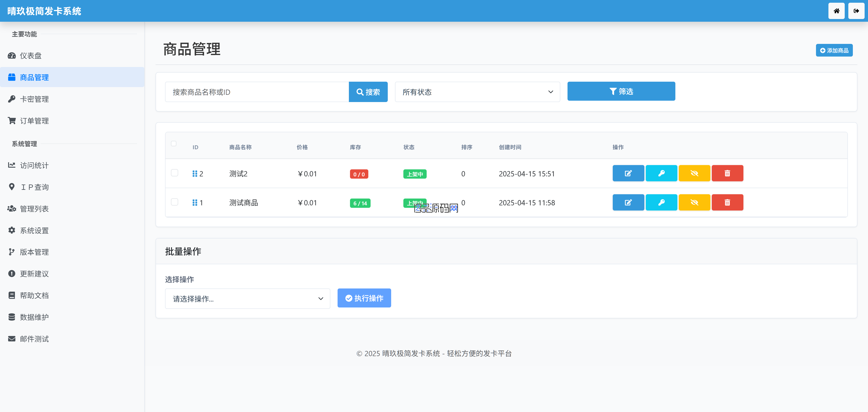Viewport: 868px width, 412px height.
Task: Click the 0 / 0 stock badge
Action: (359, 174)
